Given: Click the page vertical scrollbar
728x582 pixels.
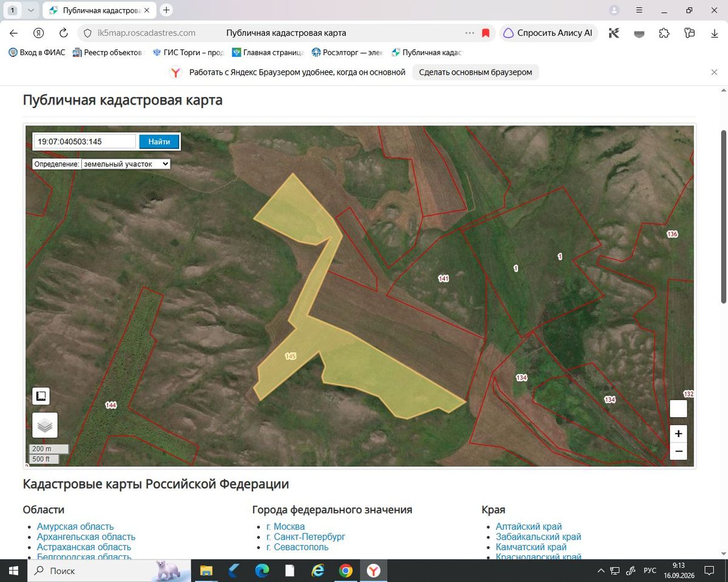Looking at the screenshot, I should [x=723, y=217].
